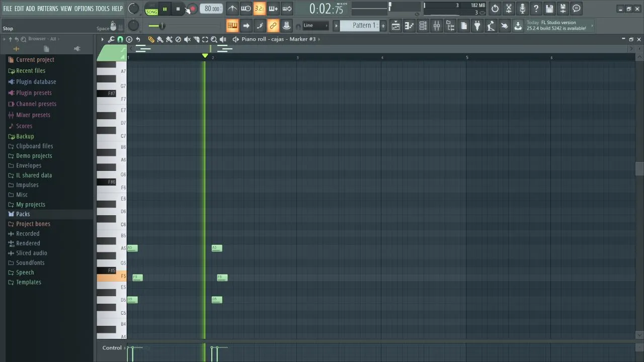Open the piano roll target channel title menu
Image resolution: width=644 pixels, height=362 pixels.
point(278,39)
